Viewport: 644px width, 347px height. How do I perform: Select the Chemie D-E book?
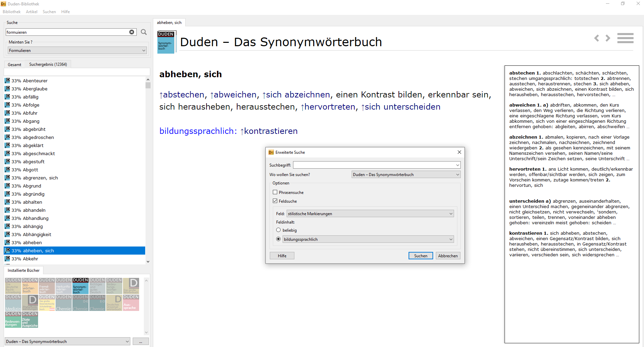pyautogui.click(x=80, y=302)
